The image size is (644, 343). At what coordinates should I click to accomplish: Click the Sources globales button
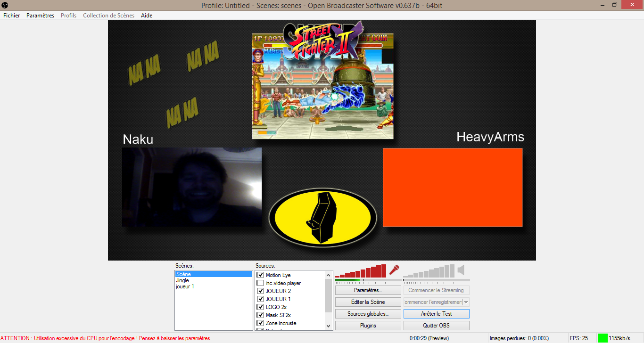(368, 314)
